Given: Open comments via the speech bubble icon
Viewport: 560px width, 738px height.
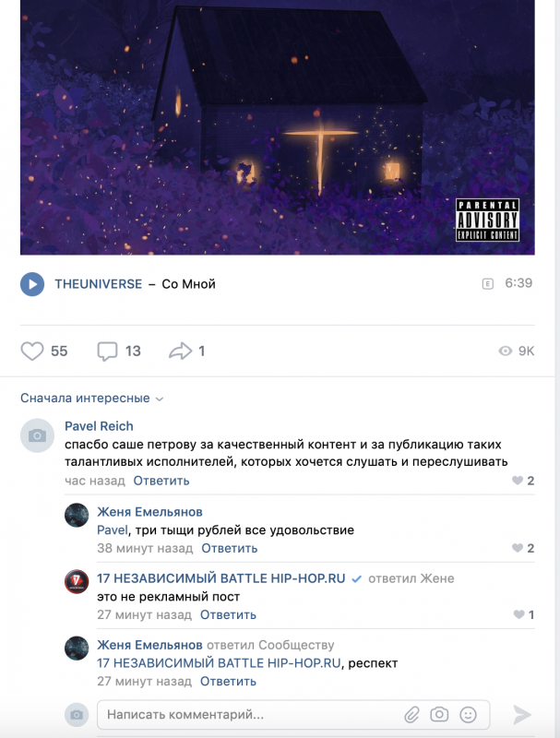Looking at the screenshot, I should (x=107, y=351).
